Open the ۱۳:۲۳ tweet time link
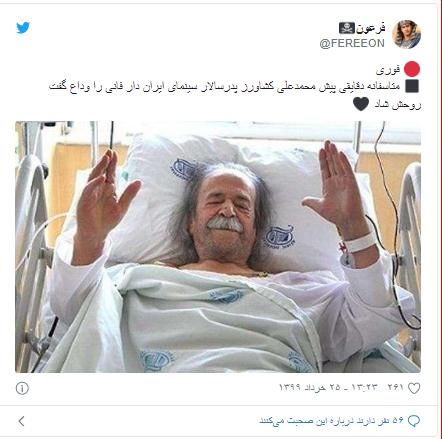 click(364, 387)
